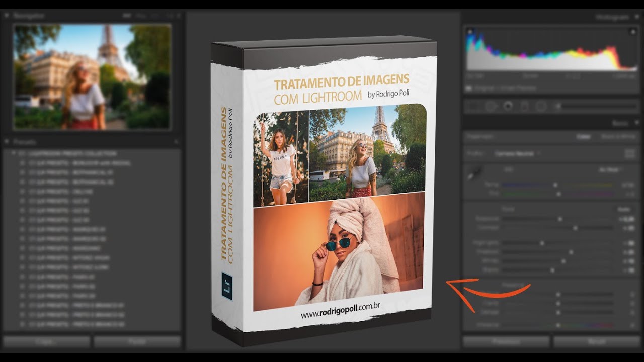Screen dimensions: 644x362
Task: Click the swing girl photo on box
Action: (281, 159)
